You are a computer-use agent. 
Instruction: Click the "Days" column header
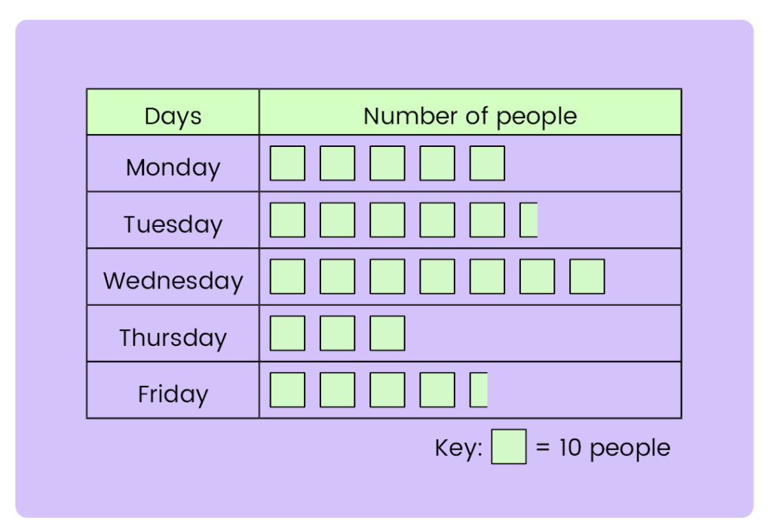click(x=173, y=116)
